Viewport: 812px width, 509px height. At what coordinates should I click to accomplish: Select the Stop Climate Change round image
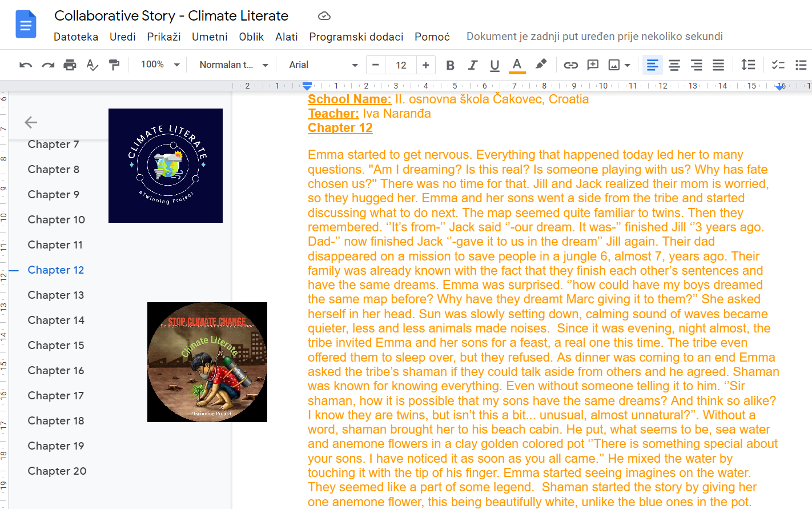tap(207, 362)
